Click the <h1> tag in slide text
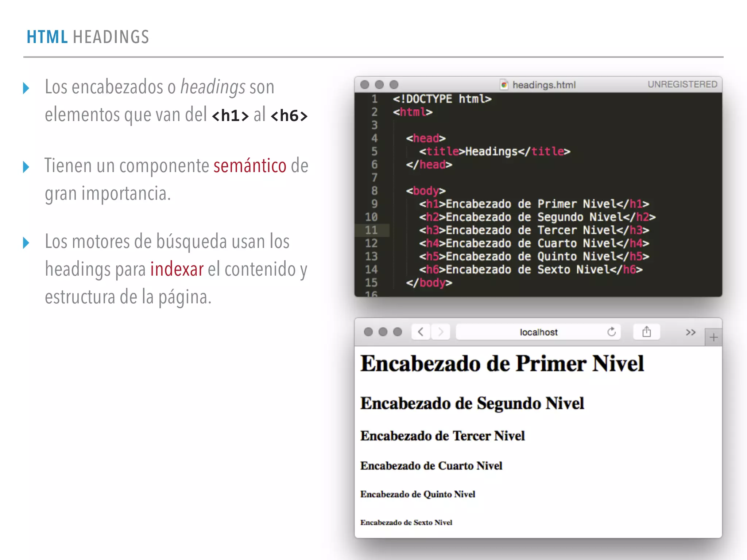The height and width of the screenshot is (560, 747). click(230, 116)
